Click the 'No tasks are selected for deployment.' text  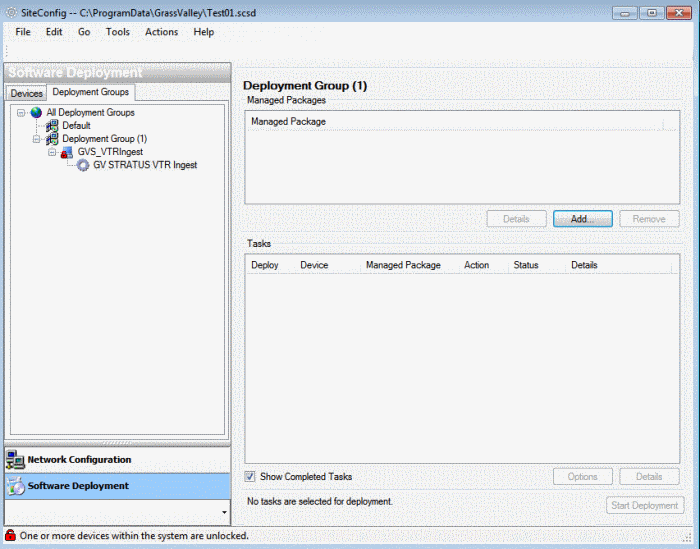tap(320, 502)
